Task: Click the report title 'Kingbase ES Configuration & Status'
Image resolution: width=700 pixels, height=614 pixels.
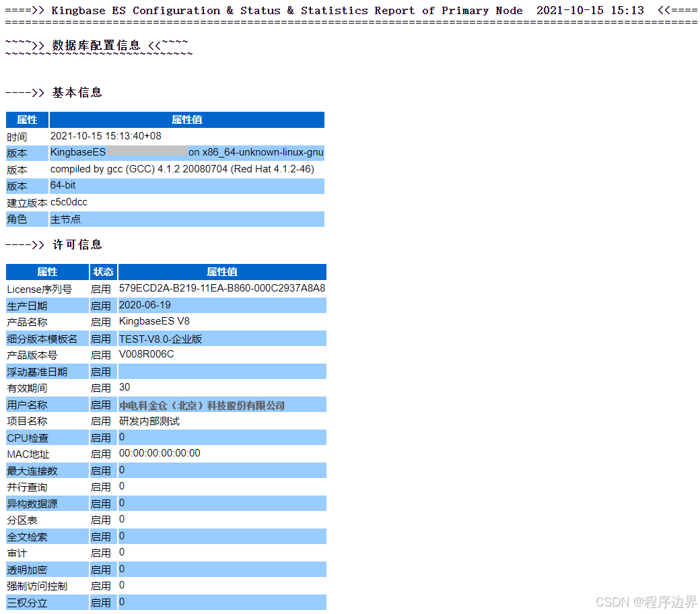Action: point(166,10)
